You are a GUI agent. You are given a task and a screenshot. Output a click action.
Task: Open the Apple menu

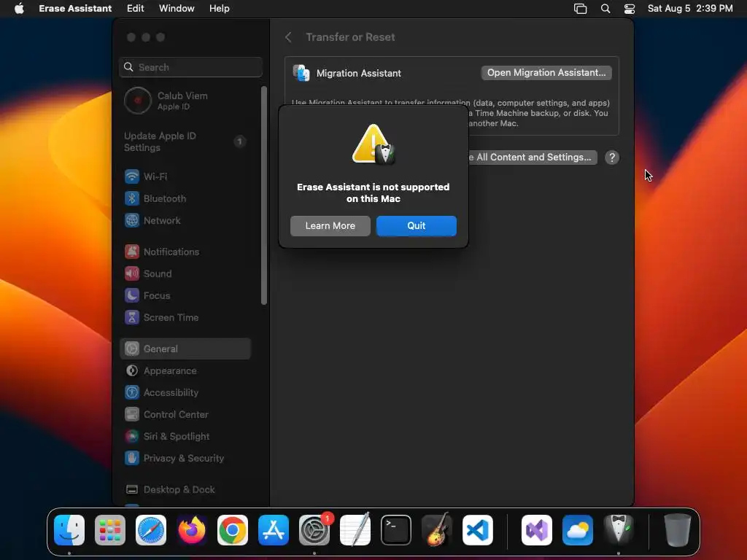19,9
